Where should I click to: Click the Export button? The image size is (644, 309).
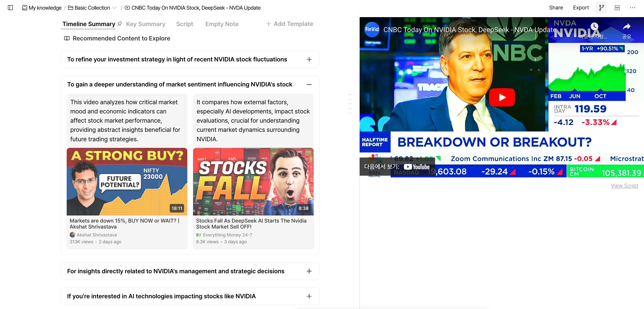(x=580, y=8)
